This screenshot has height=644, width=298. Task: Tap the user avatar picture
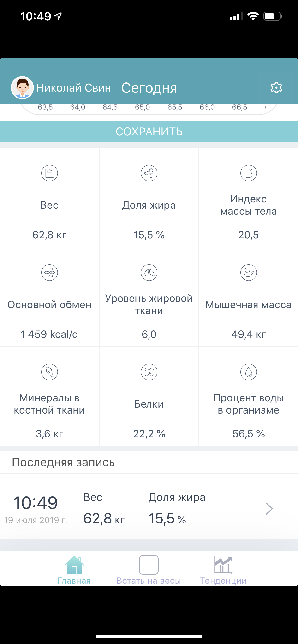tap(22, 88)
